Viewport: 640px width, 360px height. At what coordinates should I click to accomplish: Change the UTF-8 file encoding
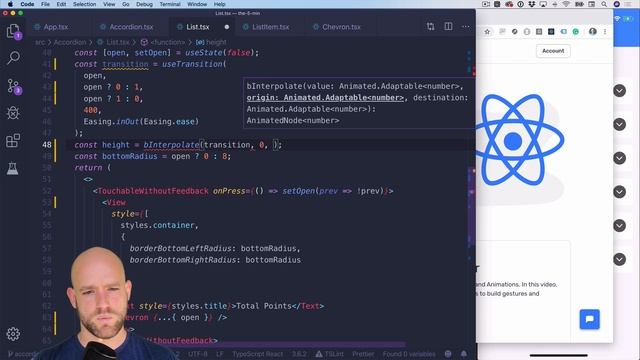(198, 354)
